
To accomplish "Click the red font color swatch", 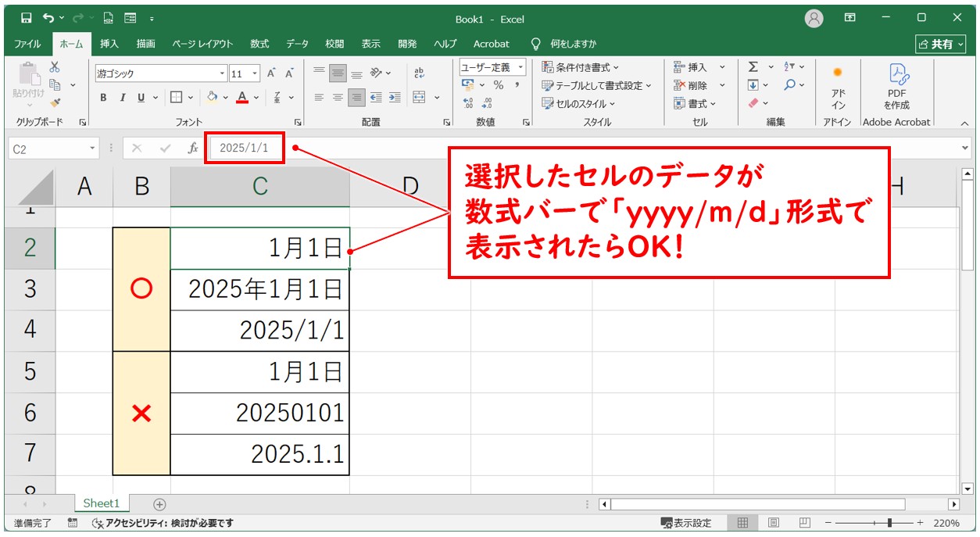I will tap(243, 101).
